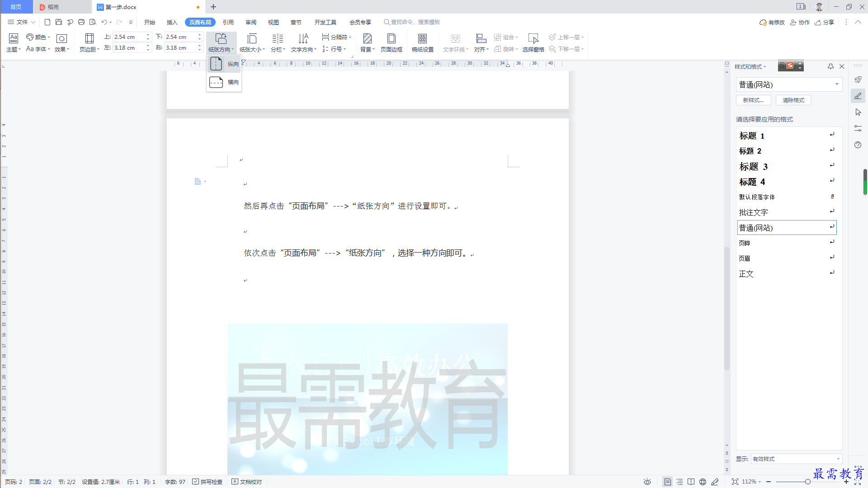Choose 纵向 portrait orientation option
This screenshot has height=488, width=868.
[x=224, y=64]
